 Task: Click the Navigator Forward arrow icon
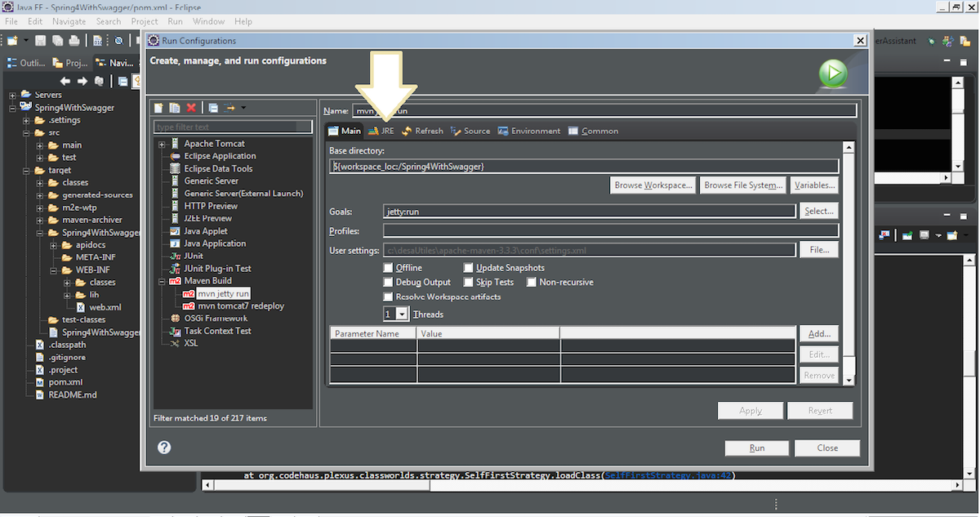click(82, 81)
